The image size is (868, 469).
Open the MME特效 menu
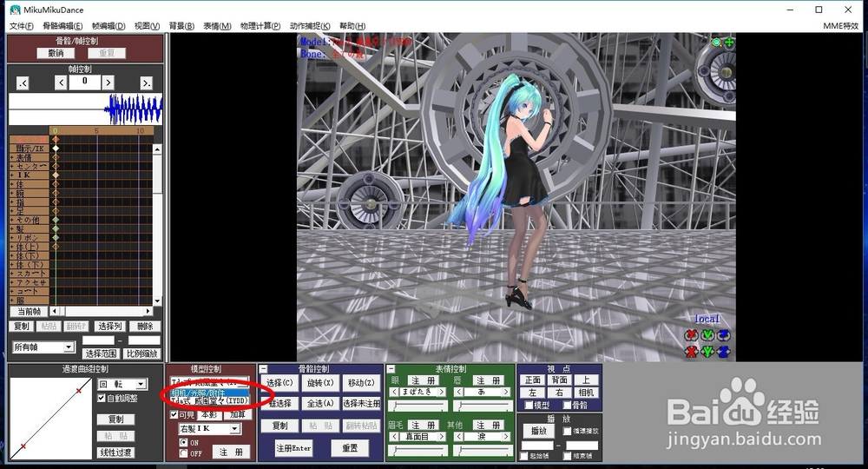840,26
